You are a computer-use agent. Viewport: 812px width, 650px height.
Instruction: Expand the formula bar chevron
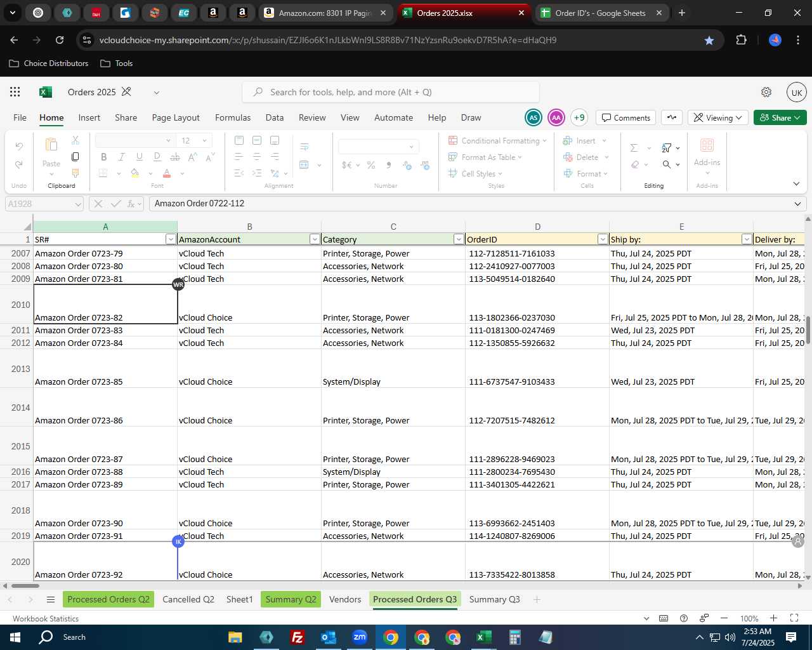click(x=797, y=204)
